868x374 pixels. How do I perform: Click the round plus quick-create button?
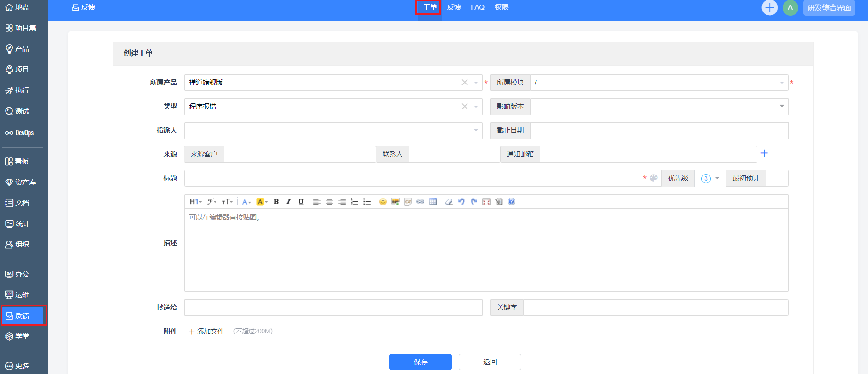[769, 7]
